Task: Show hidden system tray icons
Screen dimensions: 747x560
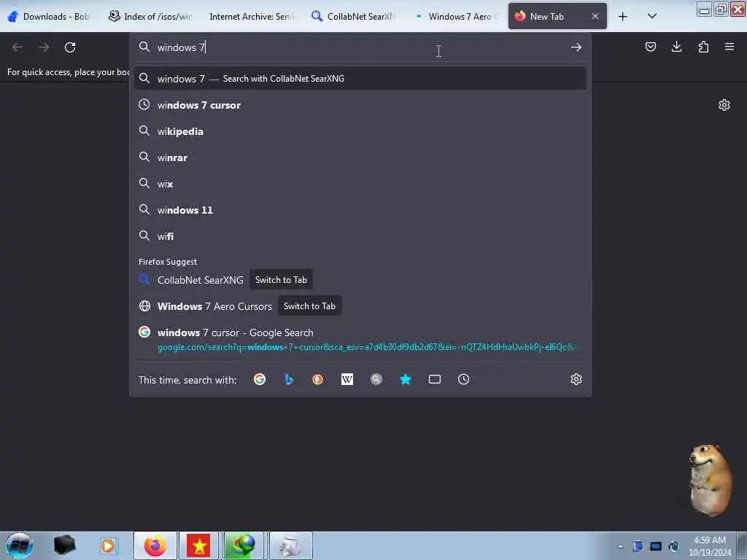Action: tap(620, 546)
